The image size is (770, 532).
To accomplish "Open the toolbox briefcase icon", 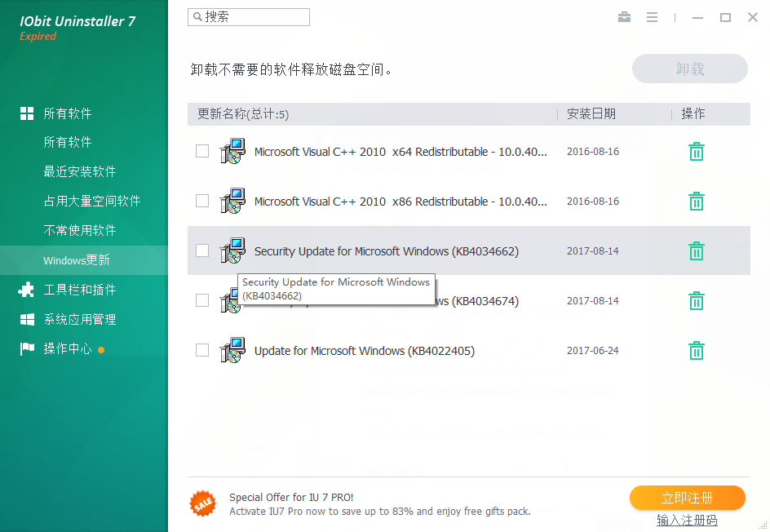I will click(624, 17).
